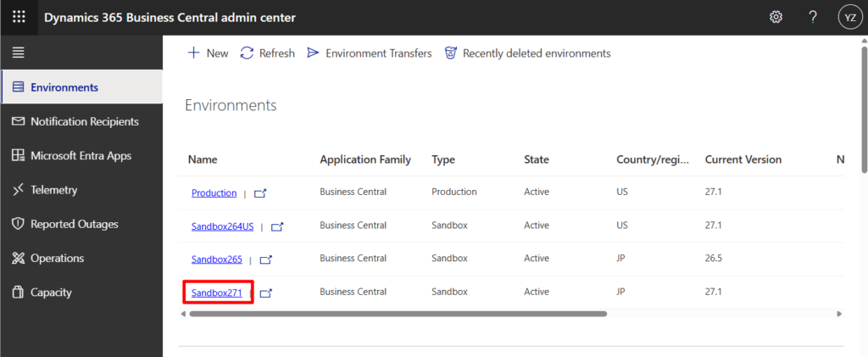Screen dimensions: 868x357
Task: Open the Telemetry section
Action: [53, 190]
